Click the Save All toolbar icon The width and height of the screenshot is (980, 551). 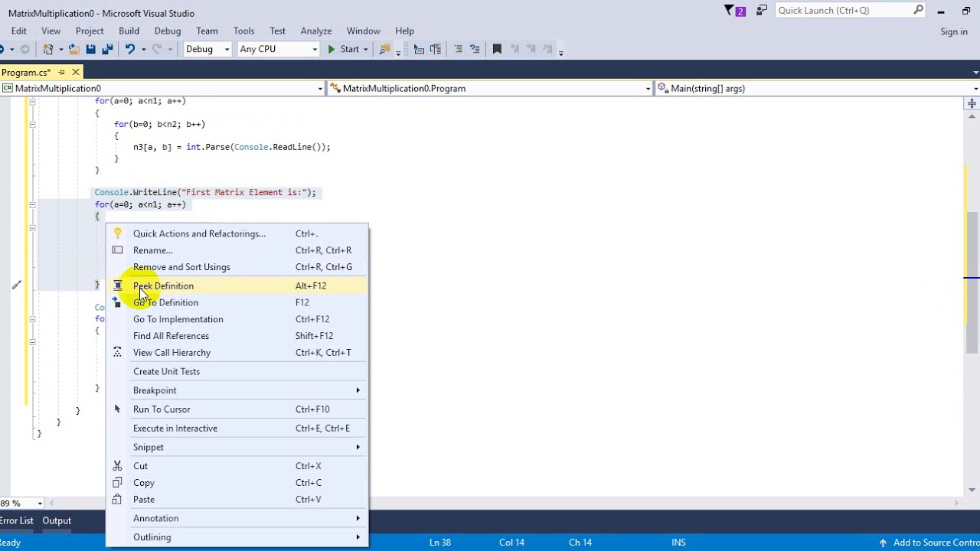107,49
